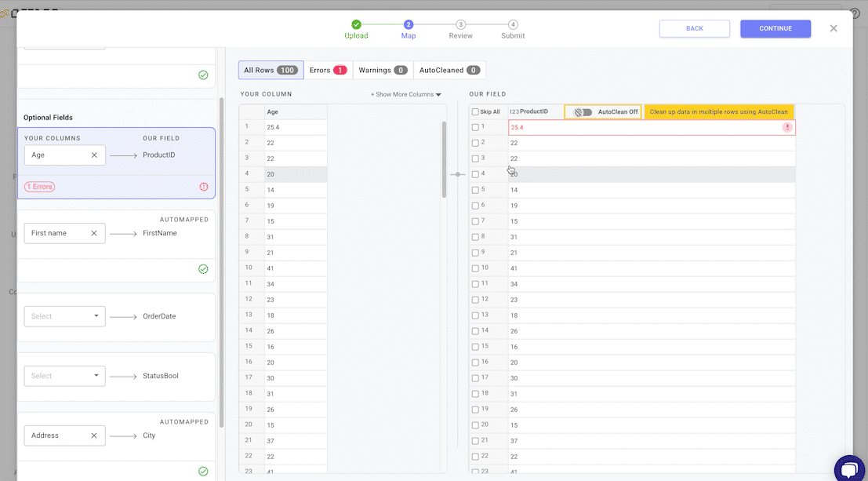
Task: Open the chat support bubble
Action: coord(848,468)
